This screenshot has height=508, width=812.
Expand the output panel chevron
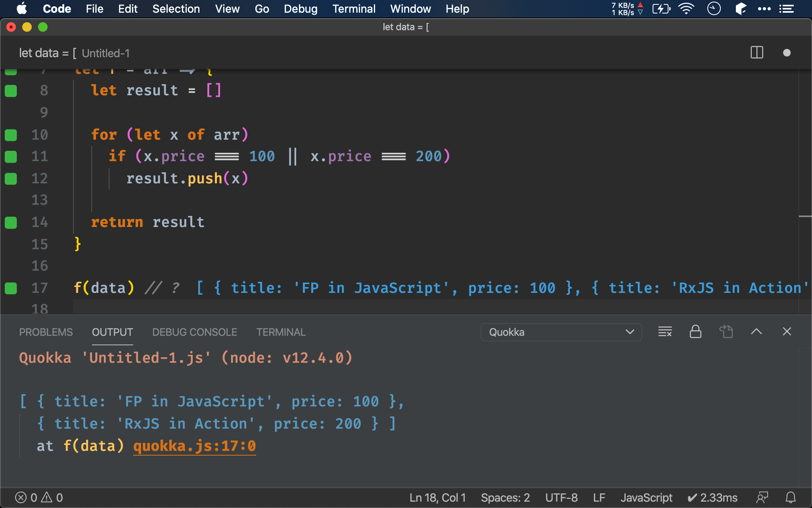pos(756,332)
